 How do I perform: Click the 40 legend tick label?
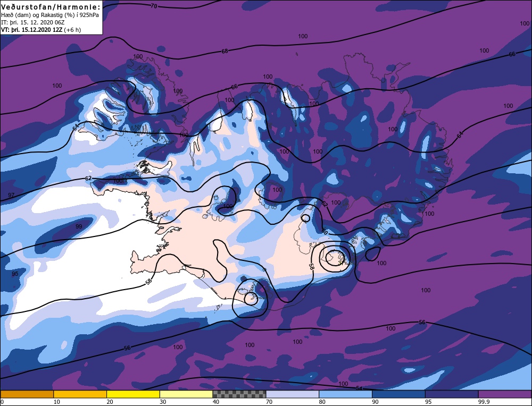216,402
